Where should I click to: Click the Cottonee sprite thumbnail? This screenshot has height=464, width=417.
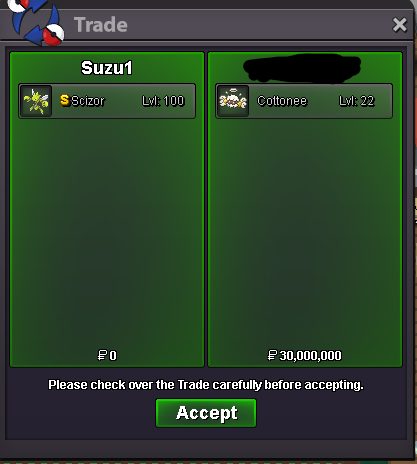pos(233,101)
